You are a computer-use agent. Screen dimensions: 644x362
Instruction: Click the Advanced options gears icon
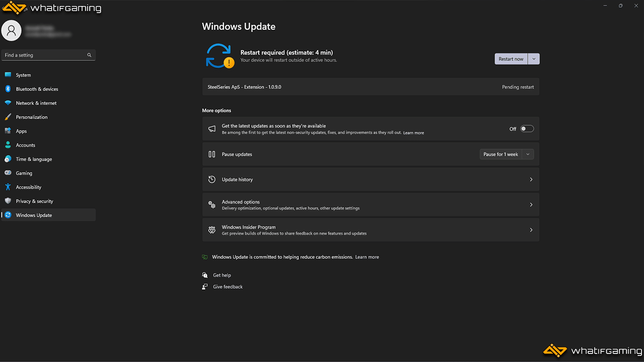click(212, 205)
